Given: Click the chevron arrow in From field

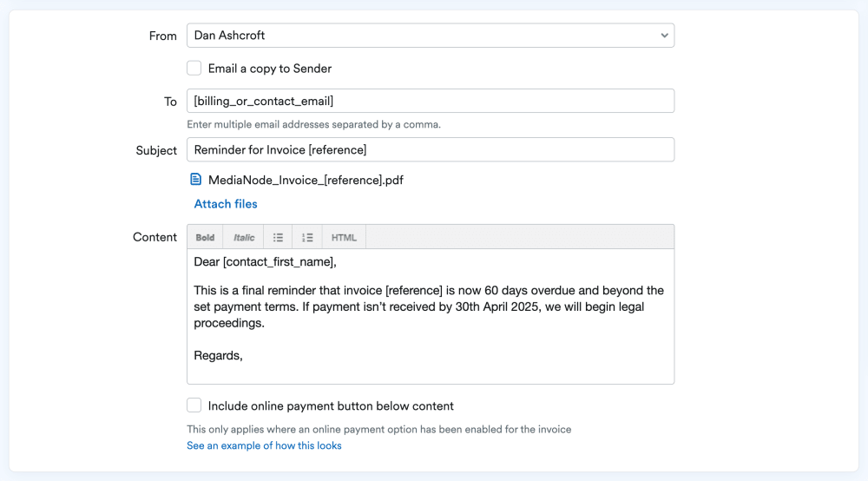Looking at the screenshot, I should pos(664,36).
